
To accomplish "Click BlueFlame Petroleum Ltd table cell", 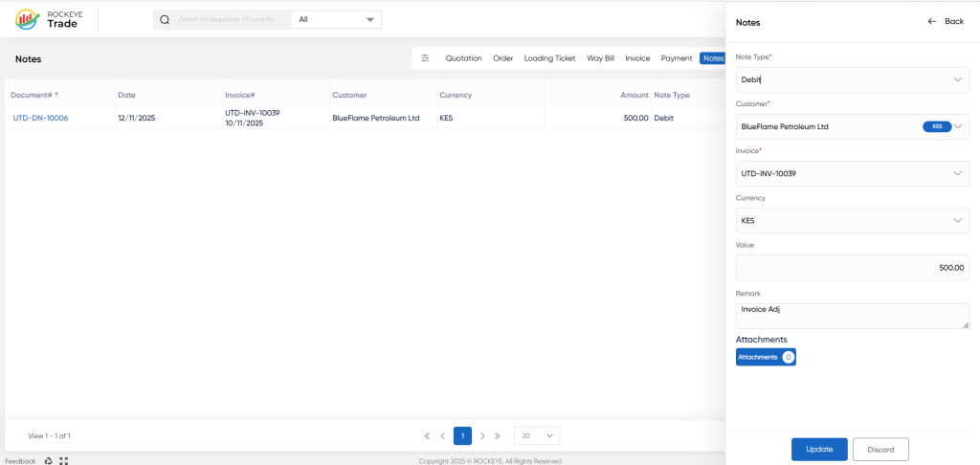I will point(375,118).
